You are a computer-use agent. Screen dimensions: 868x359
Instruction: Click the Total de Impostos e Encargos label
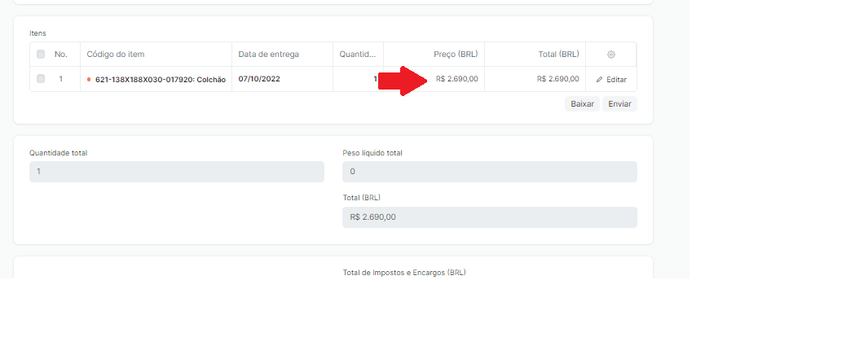[x=404, y=273]
